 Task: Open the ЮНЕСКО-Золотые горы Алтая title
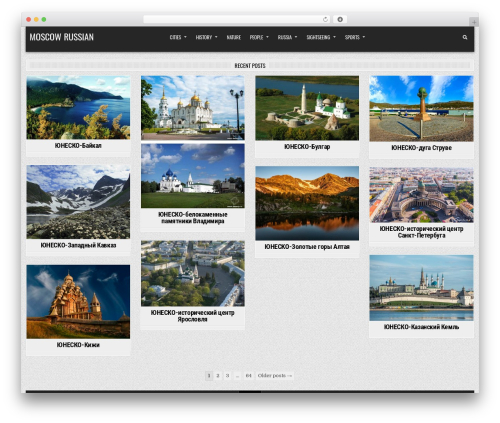(x=307, y=247)
